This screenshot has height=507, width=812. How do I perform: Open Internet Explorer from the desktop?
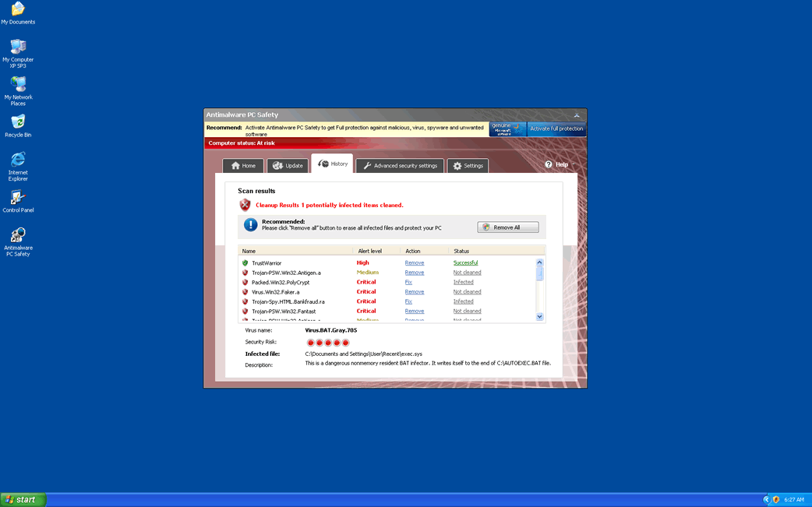pos(17,160)
